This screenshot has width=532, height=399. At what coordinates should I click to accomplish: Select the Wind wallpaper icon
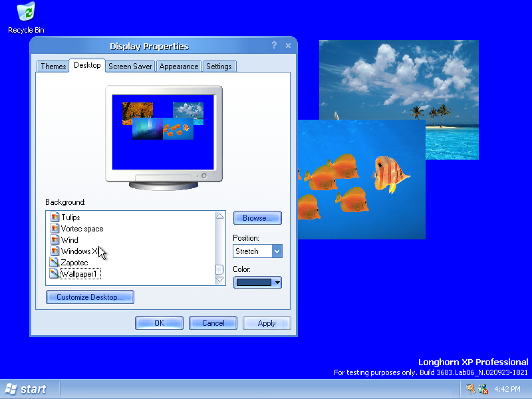[x=55, y=239]
